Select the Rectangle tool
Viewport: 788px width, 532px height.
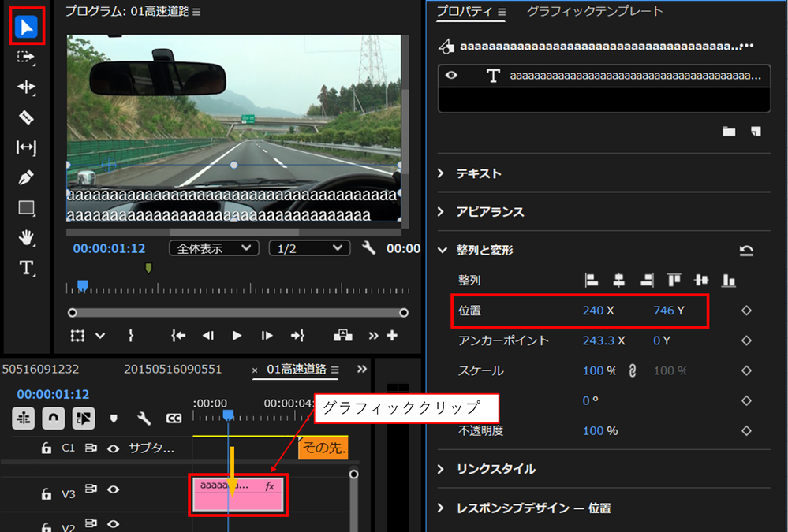[26, 207]
